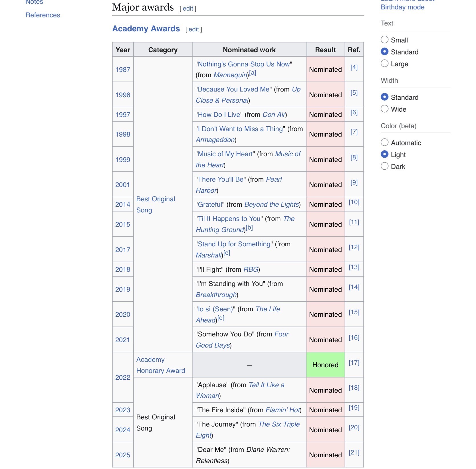Open The Six Triple Eight film link
The height and width of the screenshot is (469, 476).
248,430
